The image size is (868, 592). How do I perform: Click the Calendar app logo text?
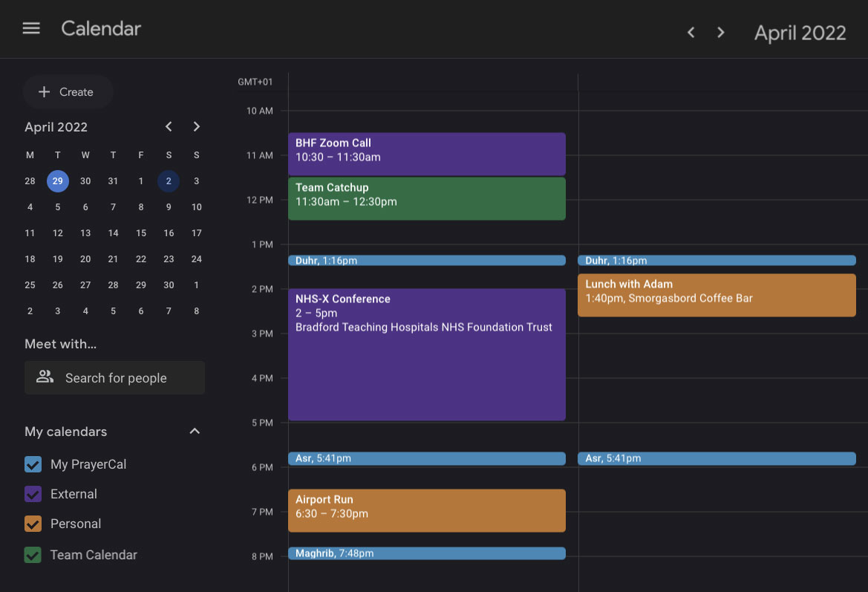pyautogui.click(x=100, y=28)
